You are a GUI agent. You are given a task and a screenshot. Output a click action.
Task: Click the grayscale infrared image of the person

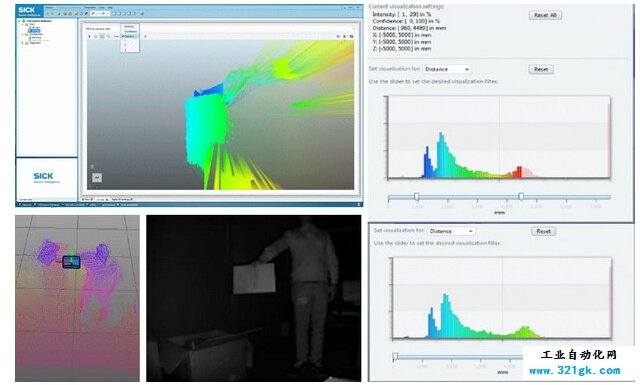tap(253, 298)
